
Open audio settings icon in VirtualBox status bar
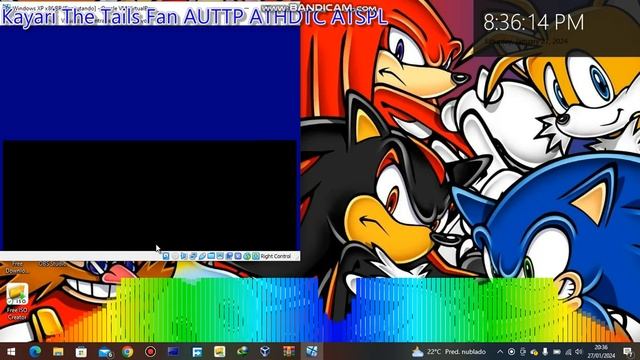pyautogui.click(x=184, y=256)
